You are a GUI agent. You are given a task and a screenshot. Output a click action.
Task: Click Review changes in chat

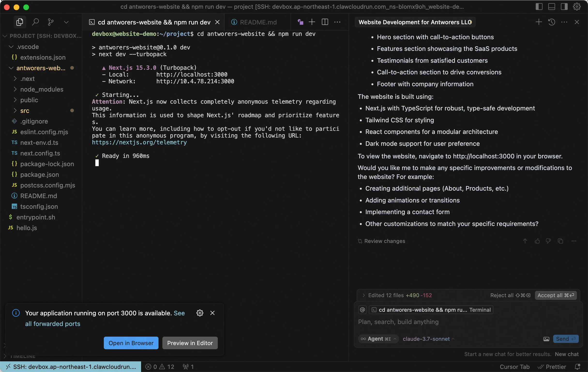coord(381,241)
